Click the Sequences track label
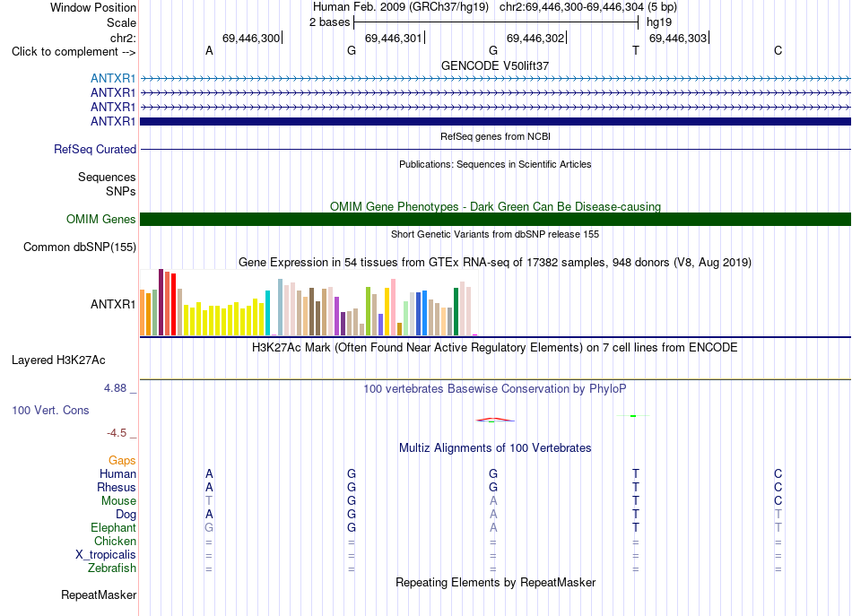The height and width of the screenshot is (616, 852). click(107, 177)
